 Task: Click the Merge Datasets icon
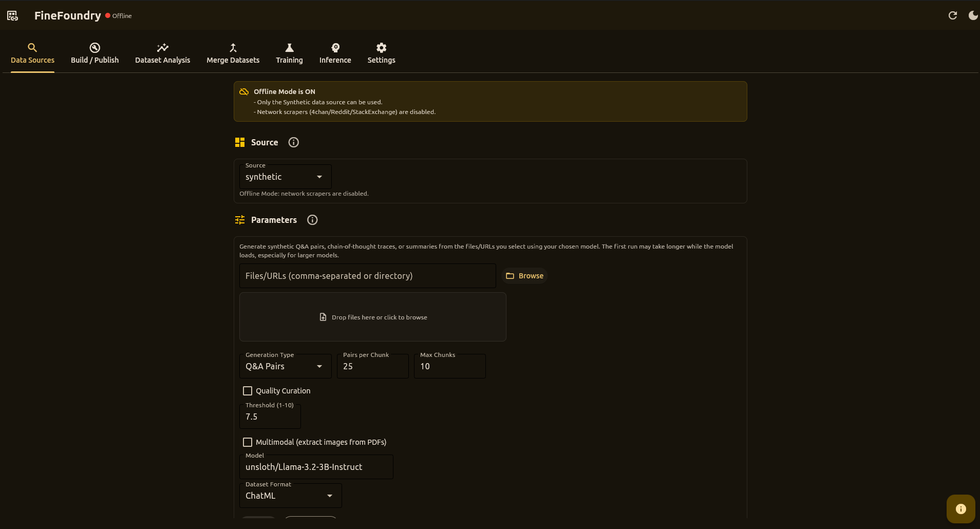pos(232,47)
